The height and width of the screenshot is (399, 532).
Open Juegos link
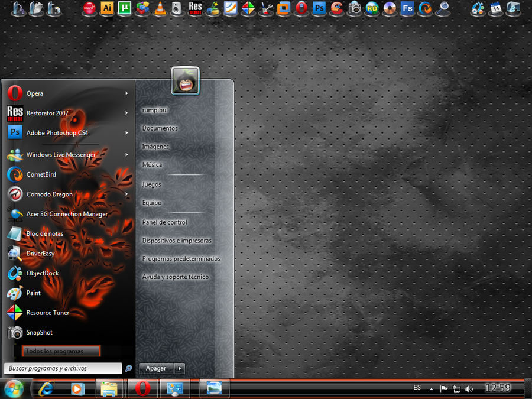point(152,184)
